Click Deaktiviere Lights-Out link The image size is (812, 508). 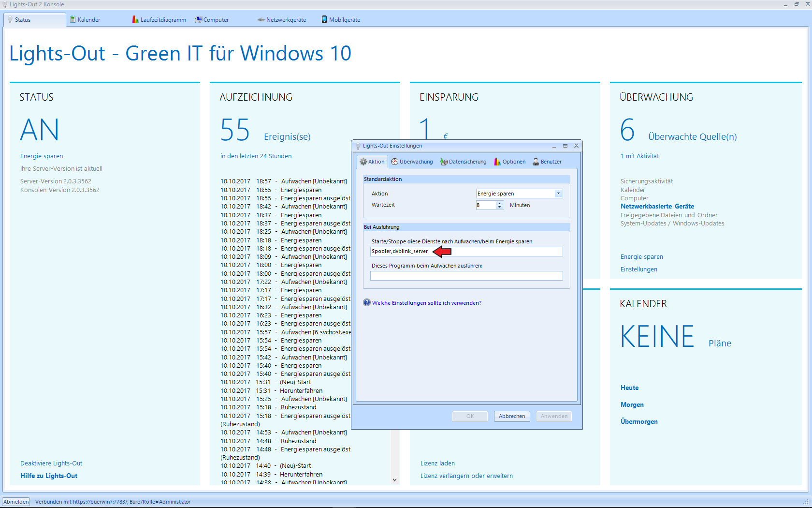click(x=51, y=463)
